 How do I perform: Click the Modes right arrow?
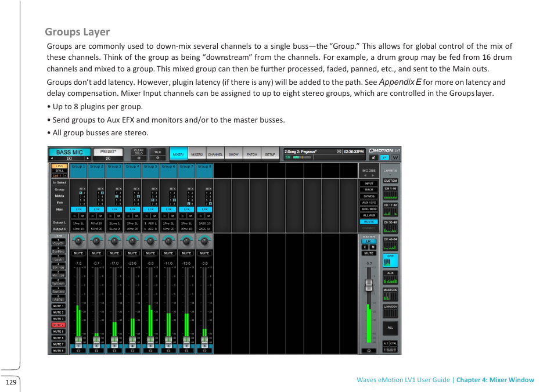373,175
